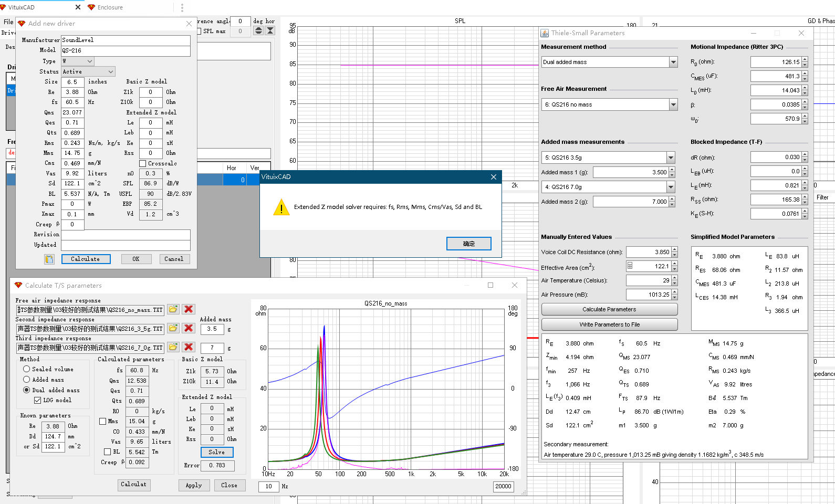Viewport: 835px width, 504px height.
Task: Open the calculator icon next to Effective Area
Action: pyautogui.click(x=630, y=266)
